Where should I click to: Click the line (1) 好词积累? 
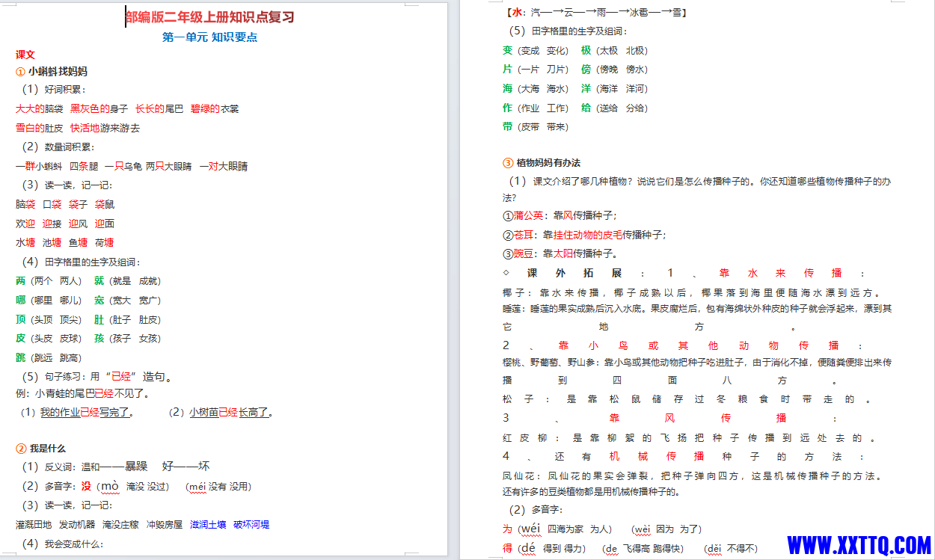coord(54,90)
